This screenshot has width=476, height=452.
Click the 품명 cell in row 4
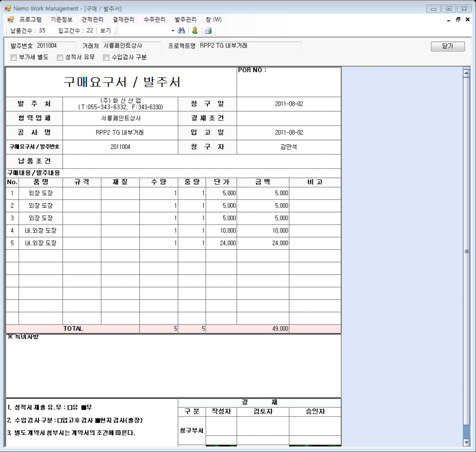click(x=40, y=230)
